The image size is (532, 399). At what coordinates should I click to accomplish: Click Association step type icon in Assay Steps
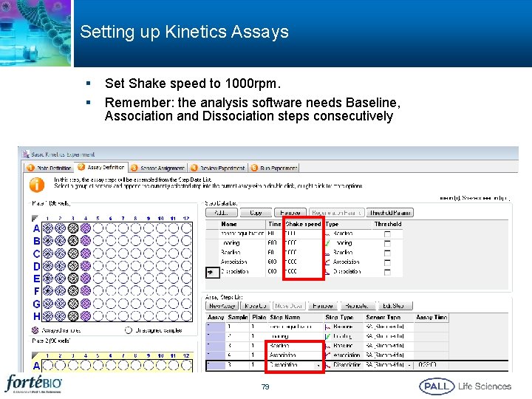(x=328, y=355)
